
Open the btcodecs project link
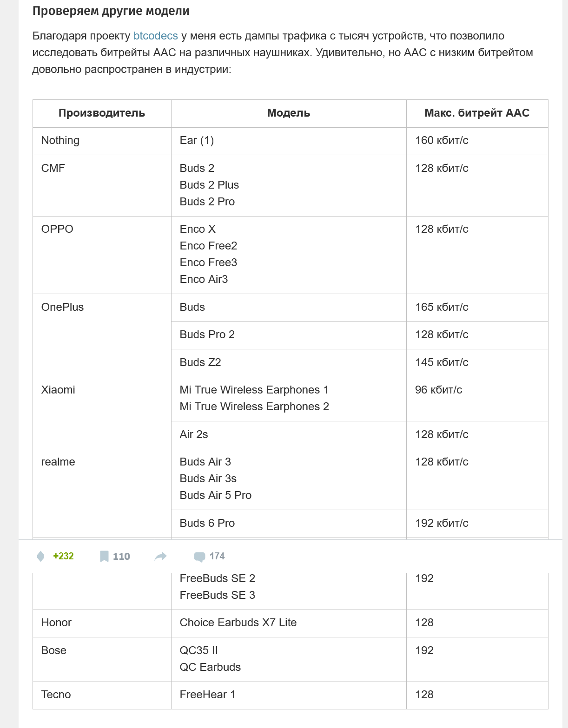coord(155,36)
